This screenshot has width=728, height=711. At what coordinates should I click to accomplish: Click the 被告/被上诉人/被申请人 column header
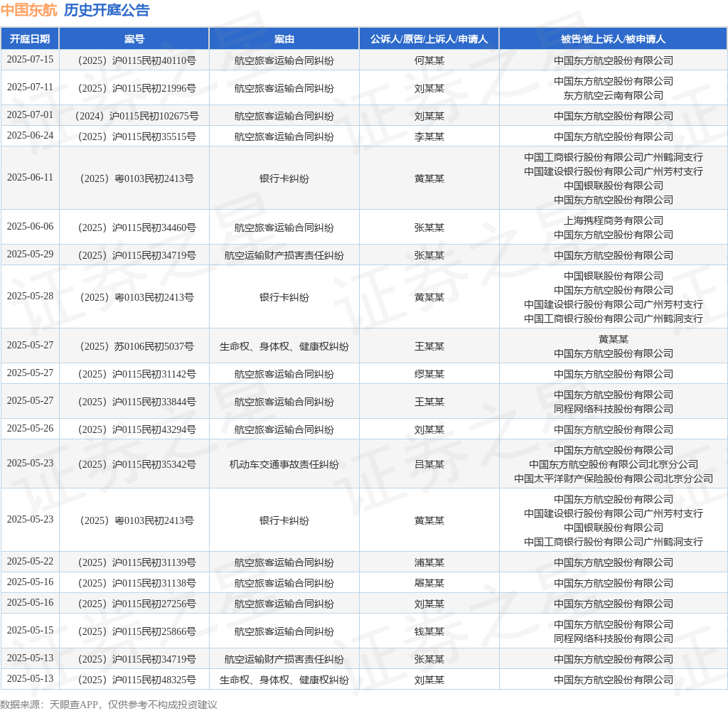[614, 39]
